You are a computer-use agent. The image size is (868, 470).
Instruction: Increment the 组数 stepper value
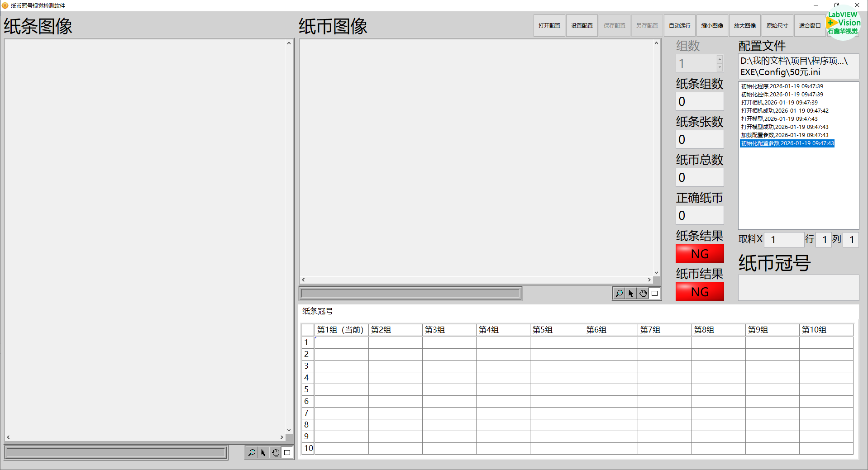(720, 59)
